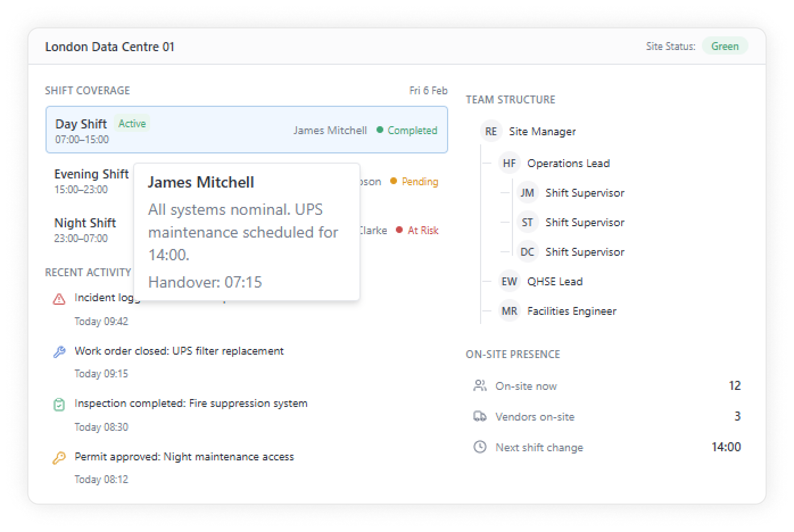
Task: Click the red incident warning triangle icon
Action: pos(59,299)
